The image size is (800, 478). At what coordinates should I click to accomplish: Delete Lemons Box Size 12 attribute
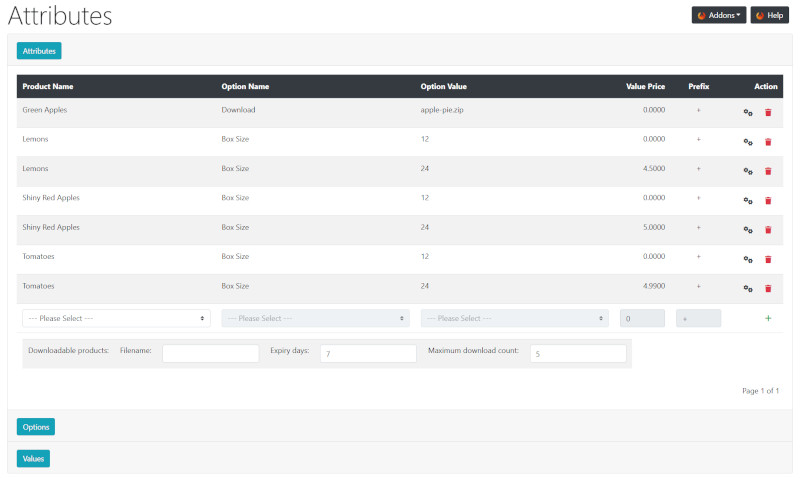(x=768, y=142)
